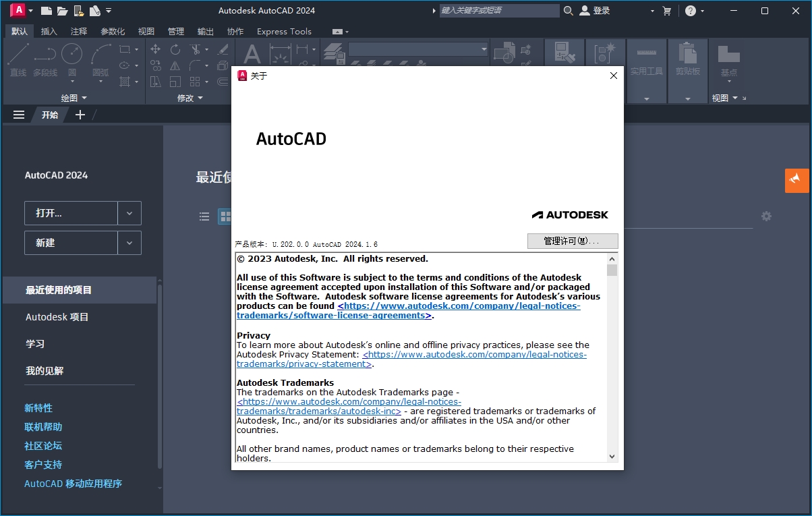Click the Rotate tool icon
Screen dimensions: 812x516
click(175, 49)
